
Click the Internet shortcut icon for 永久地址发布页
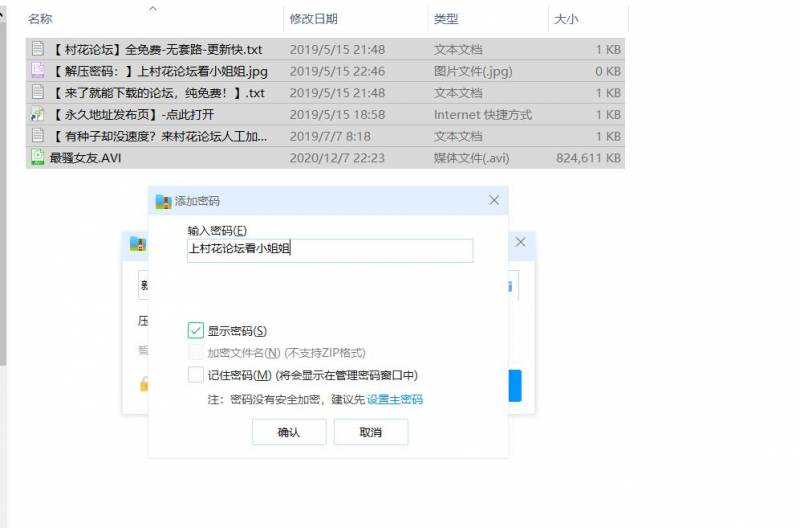38,115
